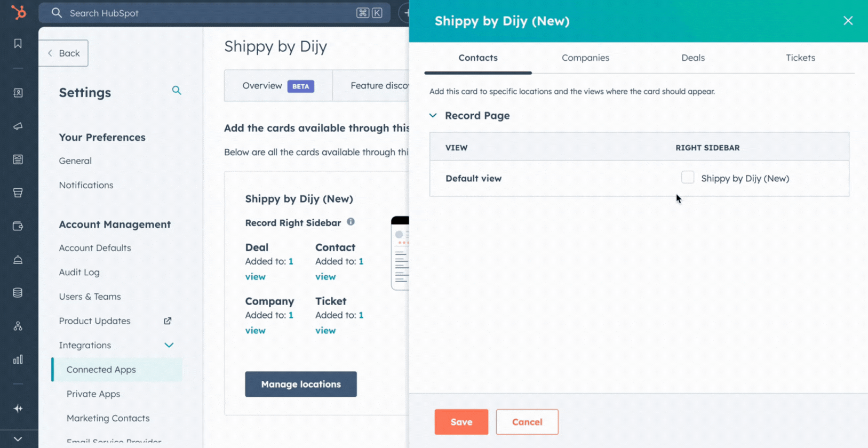
Task: Open the data management database icon
Action: click(x=18, y=293)
